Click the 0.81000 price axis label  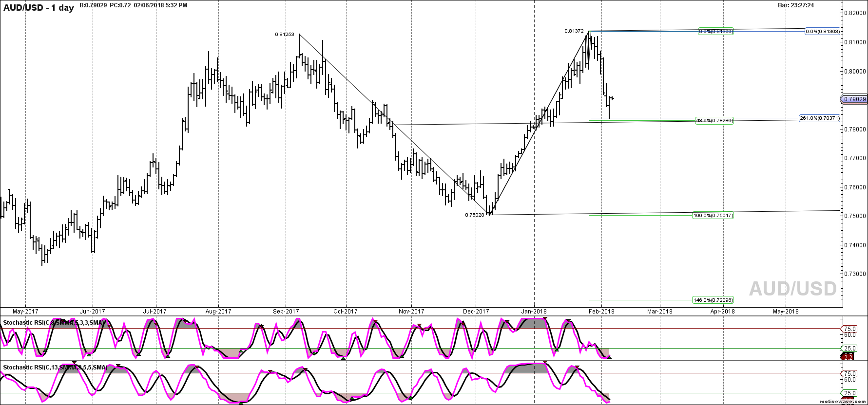[855, 42]
